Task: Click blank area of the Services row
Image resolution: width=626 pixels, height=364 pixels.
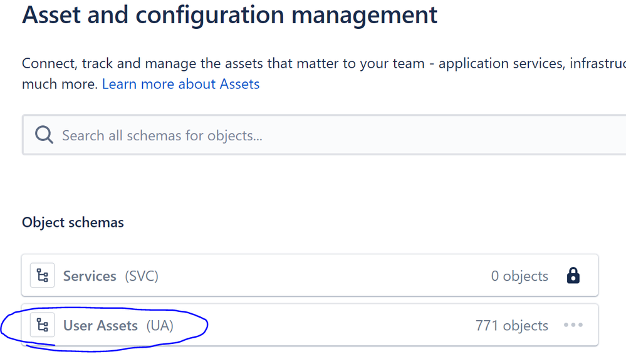Action: [320, 276]
